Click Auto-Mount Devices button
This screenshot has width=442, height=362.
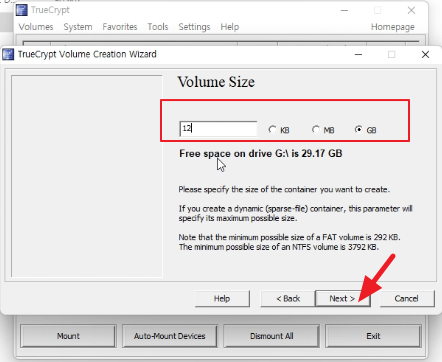pyautogui.click(x=170, y=336)
